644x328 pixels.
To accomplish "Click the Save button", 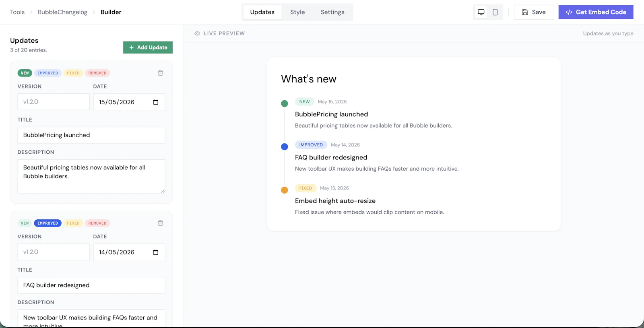I will coord(534,12).
